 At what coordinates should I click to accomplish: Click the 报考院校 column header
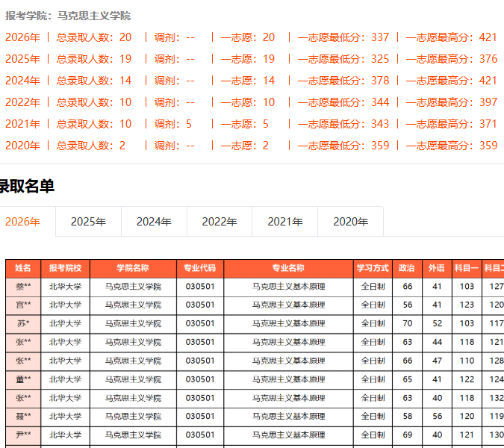tap(65, 268)
